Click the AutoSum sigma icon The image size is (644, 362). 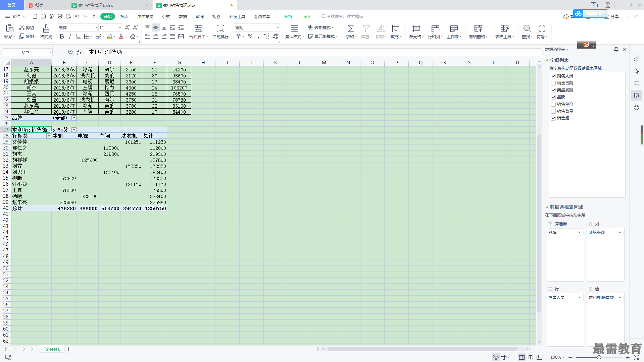pos(351,28)
